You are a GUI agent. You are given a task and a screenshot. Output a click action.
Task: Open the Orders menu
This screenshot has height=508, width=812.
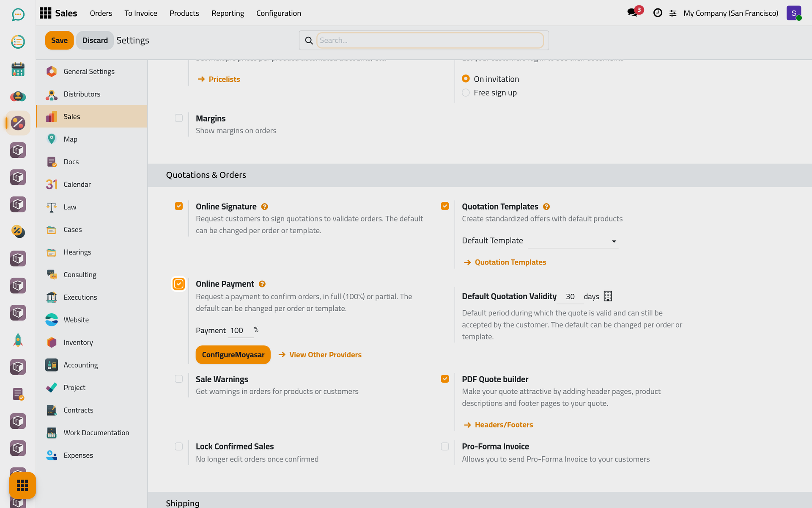coord(101,13)
